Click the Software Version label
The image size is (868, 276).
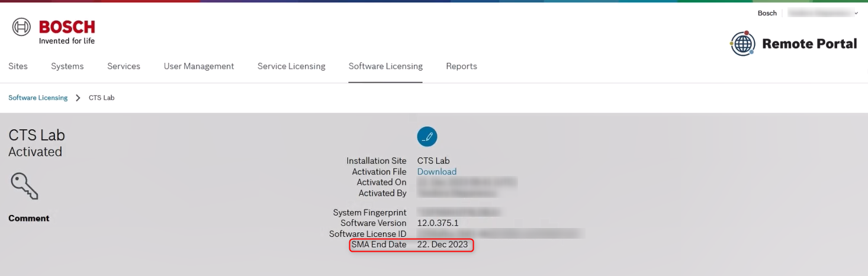(374, 223)
